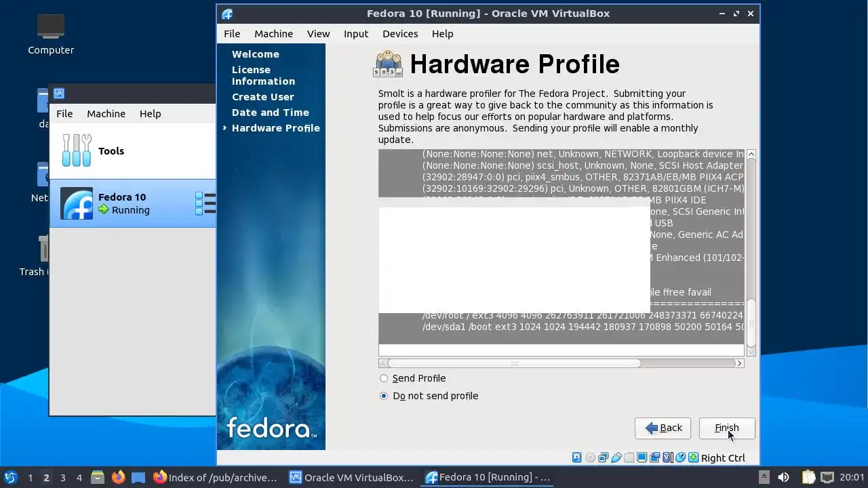
Task: Click the Fedora 10 VM icon in Manager list
Action: [x=77, y=203]
